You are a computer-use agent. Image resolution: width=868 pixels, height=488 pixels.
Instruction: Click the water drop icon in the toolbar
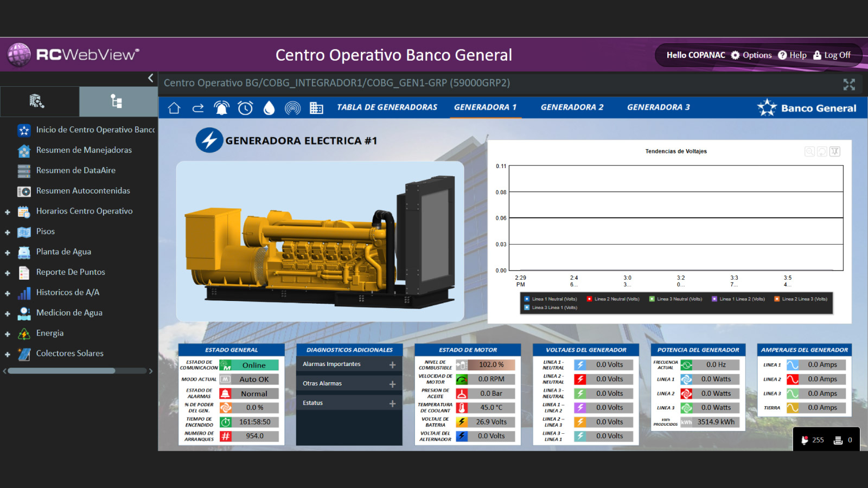click(x=269, y=108)
